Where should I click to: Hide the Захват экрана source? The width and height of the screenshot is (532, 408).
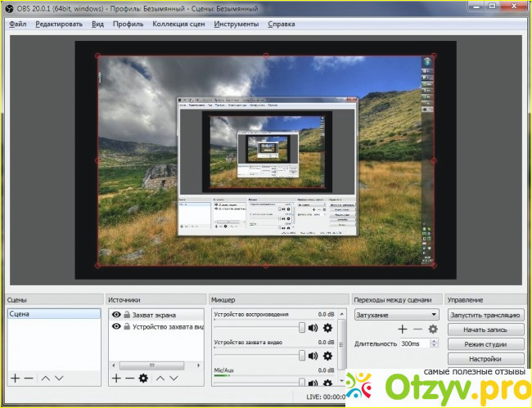(x=116, y=314)
